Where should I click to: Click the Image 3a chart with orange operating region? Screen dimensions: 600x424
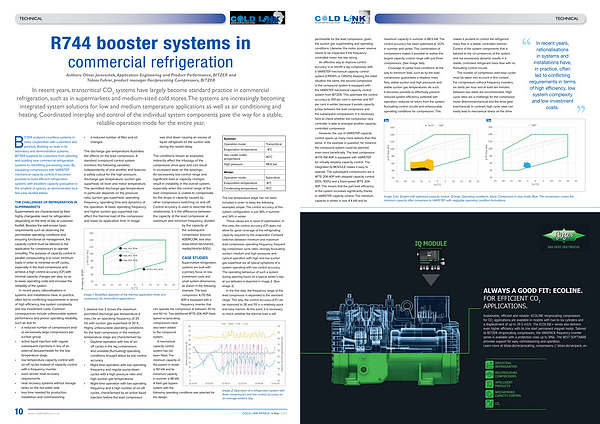[x=433, y=155]
